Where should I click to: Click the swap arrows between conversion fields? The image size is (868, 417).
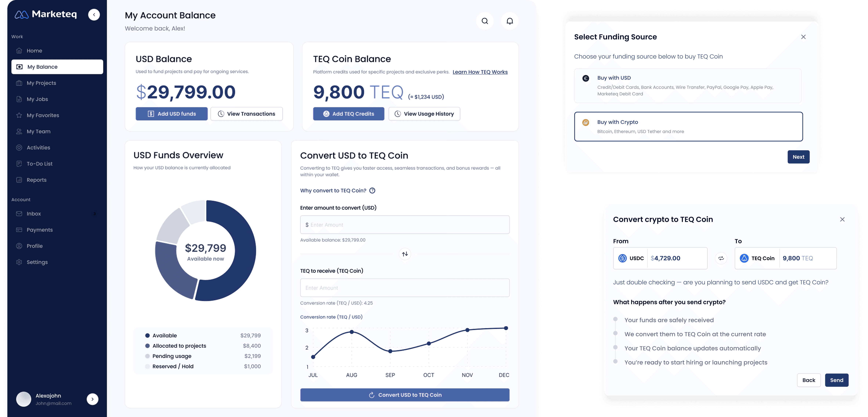coord(405,254)
